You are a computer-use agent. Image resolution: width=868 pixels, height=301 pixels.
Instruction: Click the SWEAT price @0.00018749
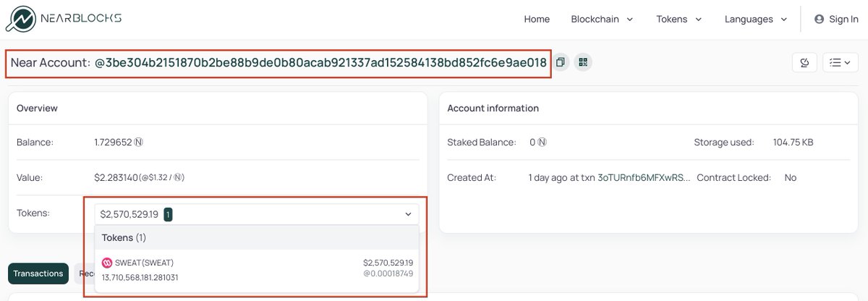[x=389, y=274]
